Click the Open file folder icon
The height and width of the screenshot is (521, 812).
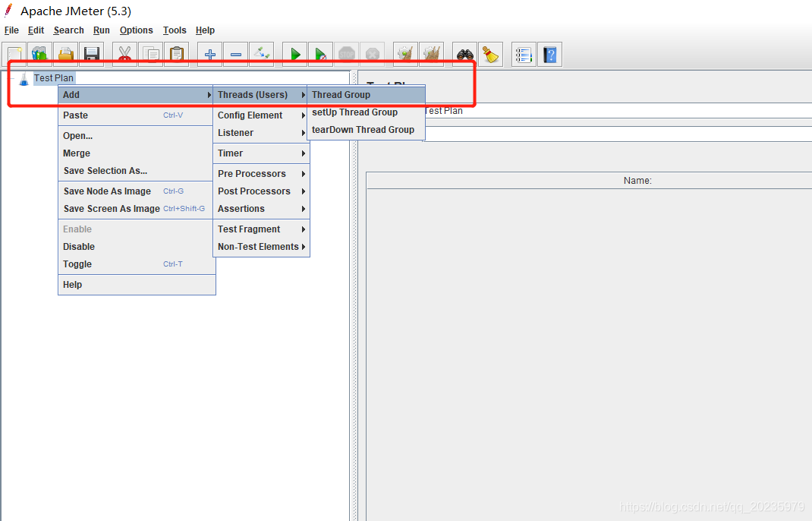[x=66, y=54]
